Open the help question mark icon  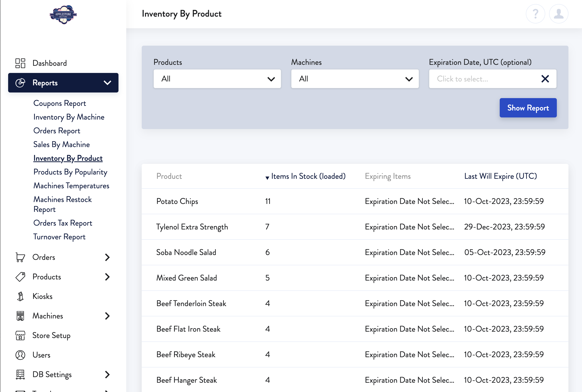click(535, 14)
